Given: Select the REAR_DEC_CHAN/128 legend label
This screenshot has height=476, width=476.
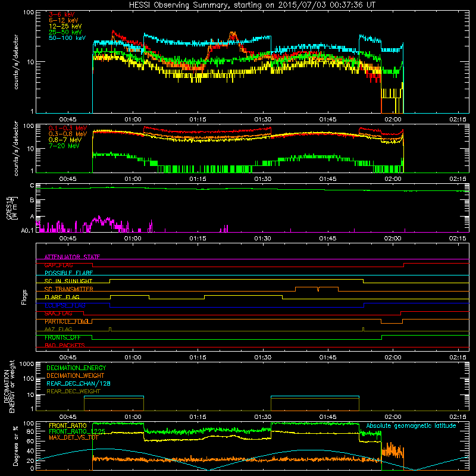Looking at the screenshot, I should point(79,383).
